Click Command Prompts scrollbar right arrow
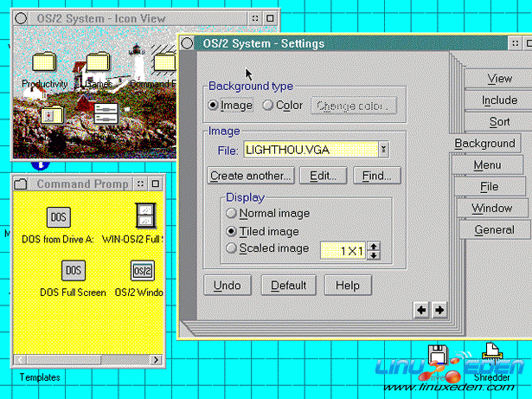 coord(156,359)
